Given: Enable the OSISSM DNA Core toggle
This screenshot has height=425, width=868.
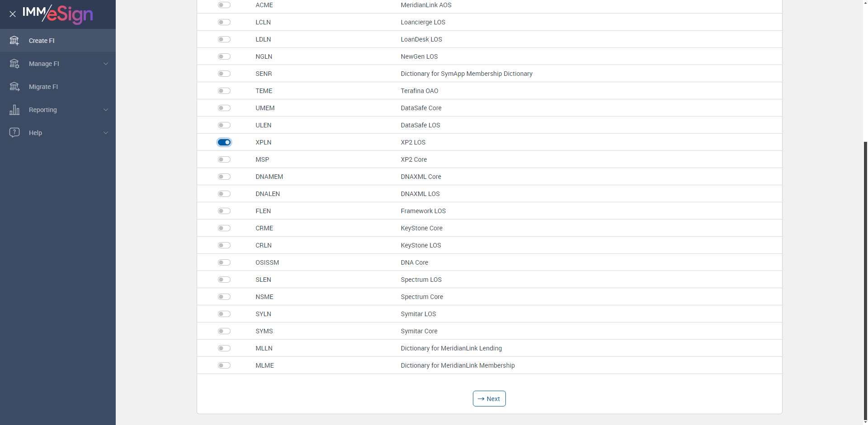Looking at the screenshot, I should tap(224, 262).
